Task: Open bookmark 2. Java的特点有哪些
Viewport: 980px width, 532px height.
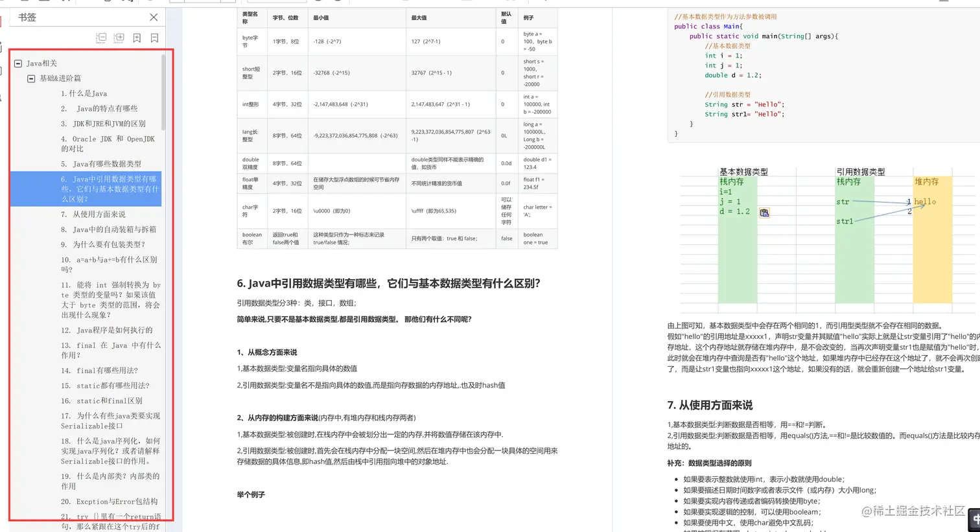Action: point(99,108)
